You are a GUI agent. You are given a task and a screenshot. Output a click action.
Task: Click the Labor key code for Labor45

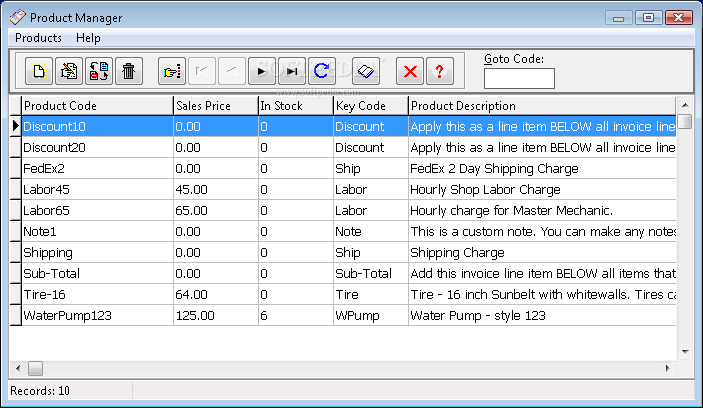point(371,190)
